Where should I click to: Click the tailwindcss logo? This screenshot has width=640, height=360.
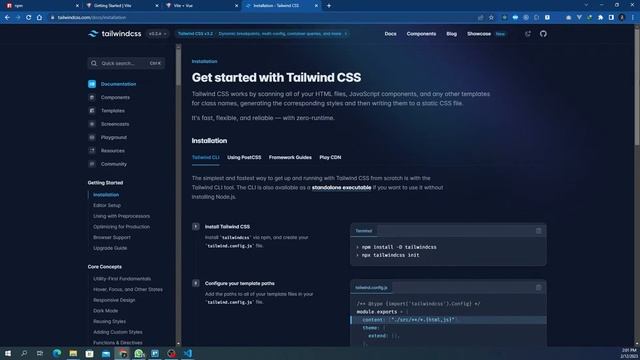pyautogui.click(x=115, y=34)
